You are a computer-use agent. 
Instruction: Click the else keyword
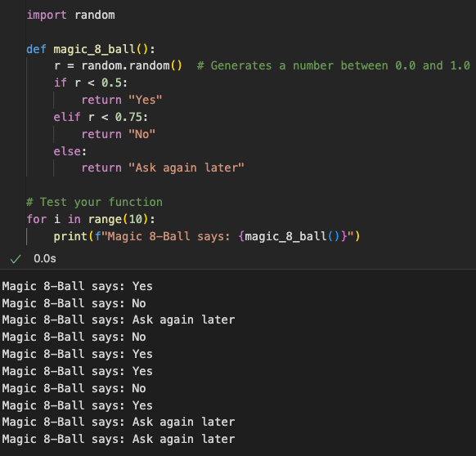(x=67, y=151)
